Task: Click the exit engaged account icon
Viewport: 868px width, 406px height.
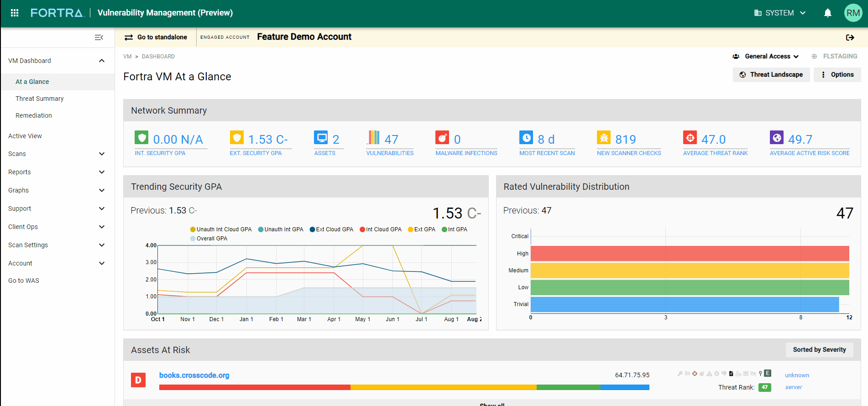Action: pyautogui.click(x=850, y=37)
